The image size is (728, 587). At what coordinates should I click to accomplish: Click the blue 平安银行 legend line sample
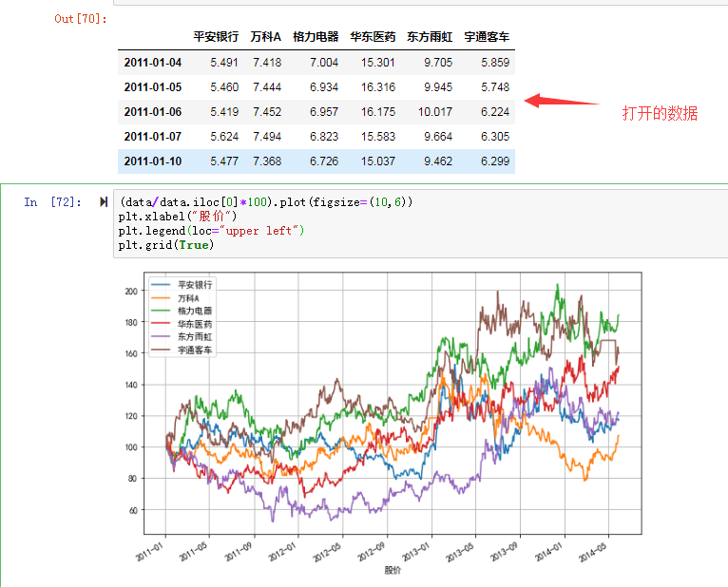tap(161, 284)
